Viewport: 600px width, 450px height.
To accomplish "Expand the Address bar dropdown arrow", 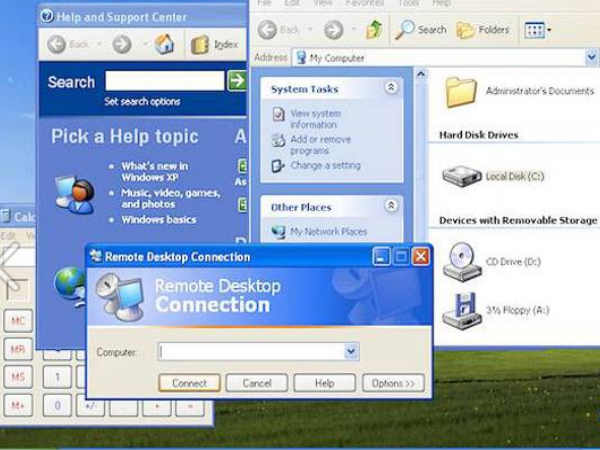I will (x=592, y=58).
